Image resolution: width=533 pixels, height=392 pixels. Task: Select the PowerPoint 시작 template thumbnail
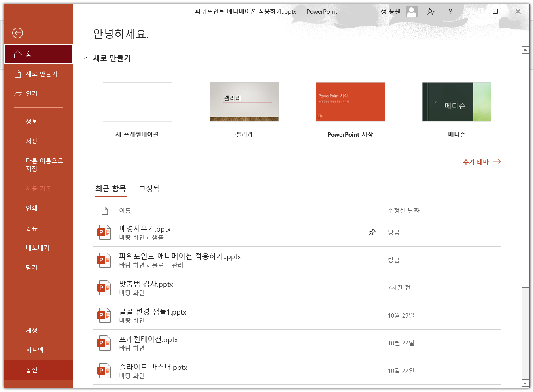click(x=350, y=102)
